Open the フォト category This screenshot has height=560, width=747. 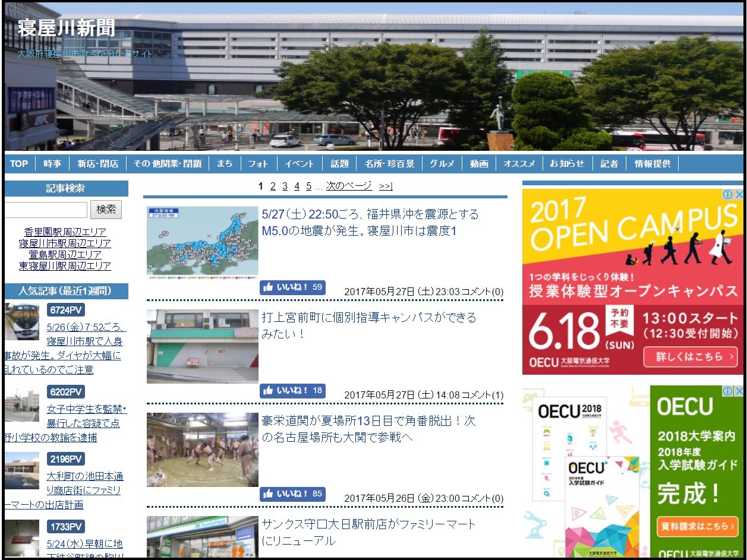(x=258, y=164)
